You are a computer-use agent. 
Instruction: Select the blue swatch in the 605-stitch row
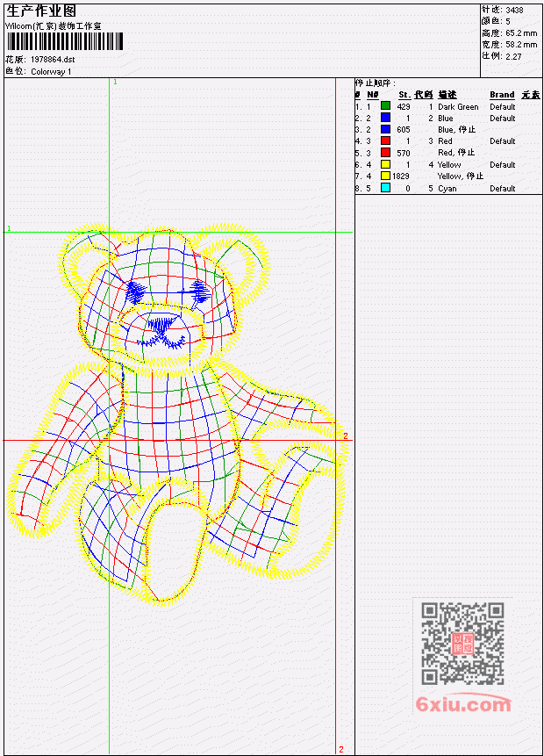385,129
